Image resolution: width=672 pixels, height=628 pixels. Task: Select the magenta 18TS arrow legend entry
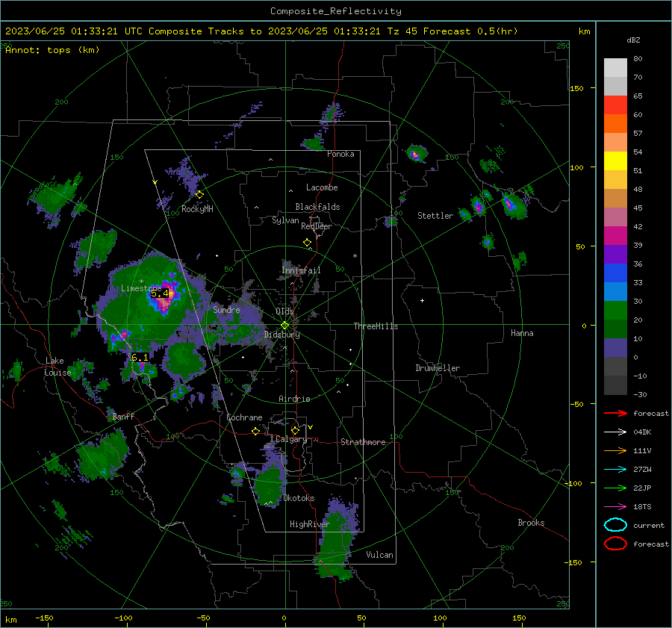[615, 507]
